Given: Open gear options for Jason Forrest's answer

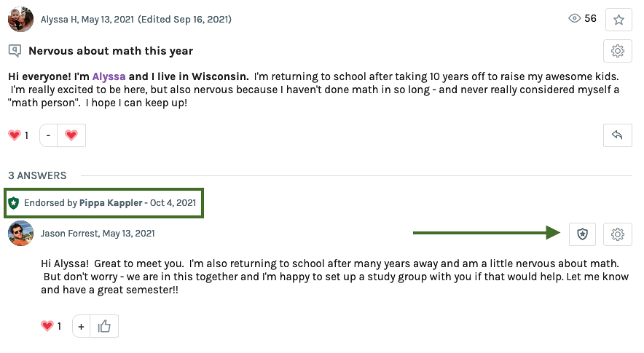Looking at the screenshot, I should [618, 234].
